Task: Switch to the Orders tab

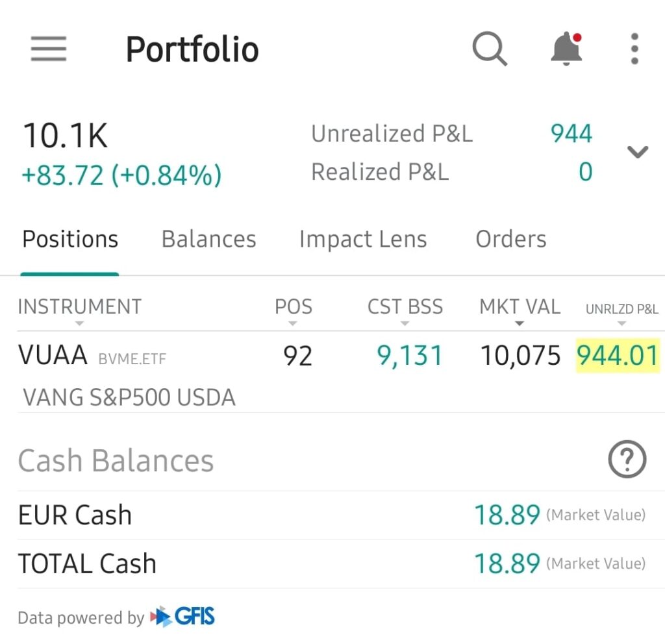Action: click(510, 240)
